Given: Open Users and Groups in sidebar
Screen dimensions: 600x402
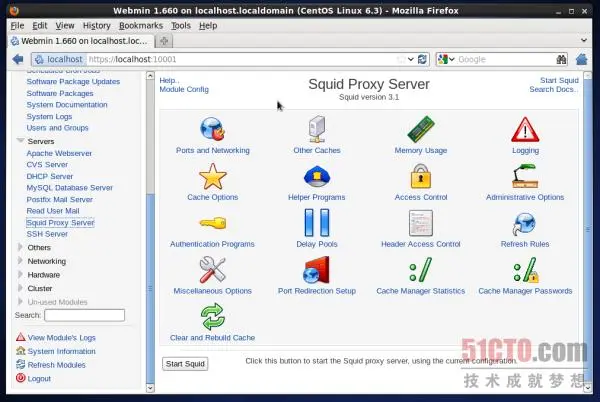Looking at the screenshot, I should click(57, 127).
